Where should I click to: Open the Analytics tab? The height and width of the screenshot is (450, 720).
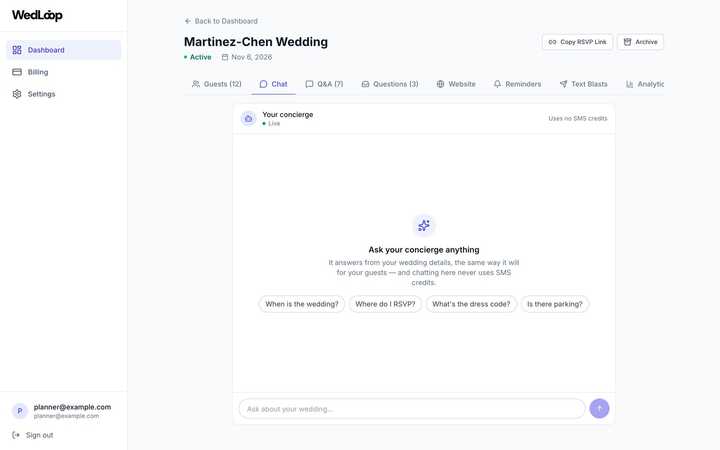tap(645, 84)
